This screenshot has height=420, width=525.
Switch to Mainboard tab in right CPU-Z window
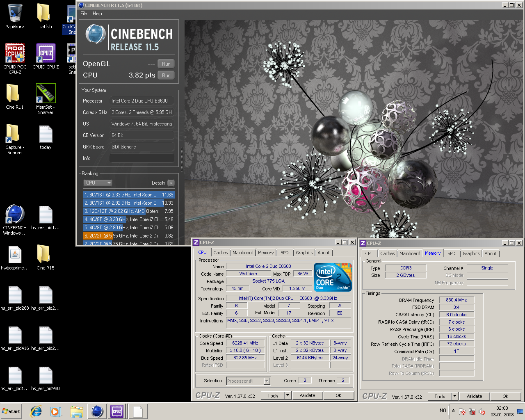[410, 253]
